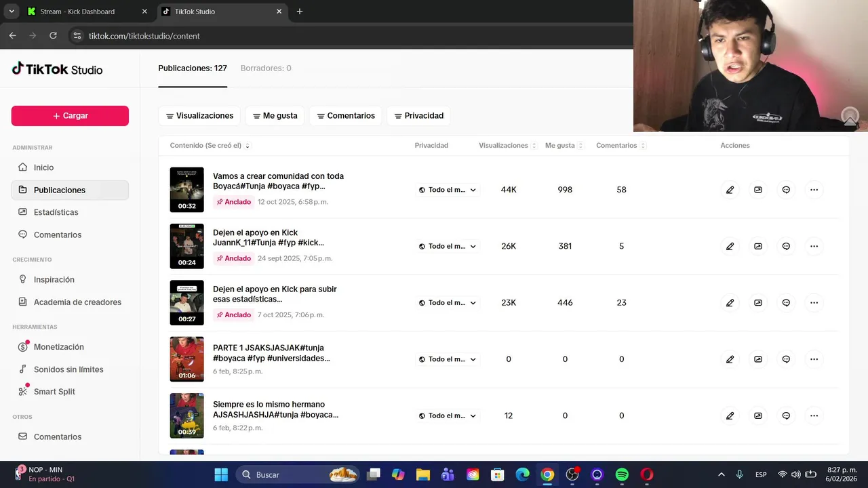Viewport: 868px width, 488px height.
Task: View comments icon for "Siempre es lo mismo" post
Action: [786, 415]
